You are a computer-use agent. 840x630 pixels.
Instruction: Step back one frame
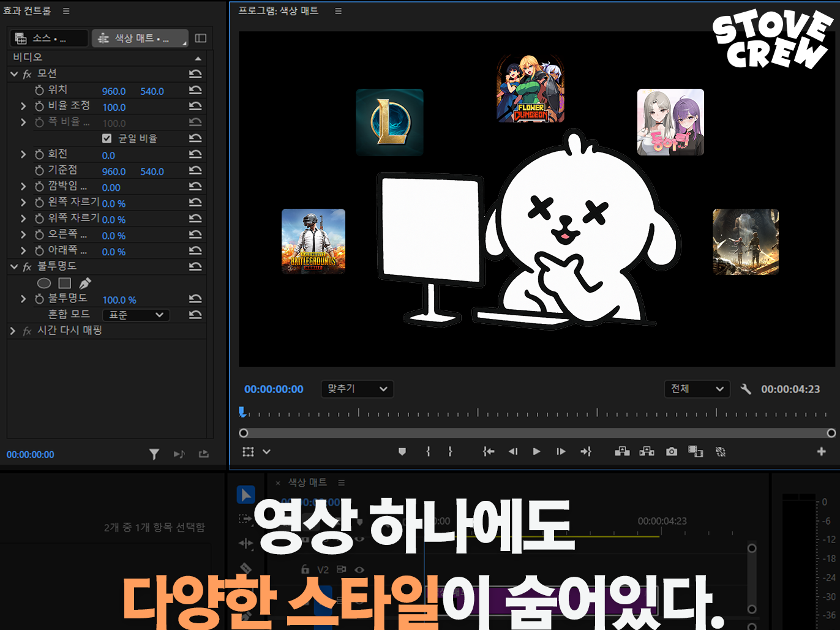click(x=513, y=452)
